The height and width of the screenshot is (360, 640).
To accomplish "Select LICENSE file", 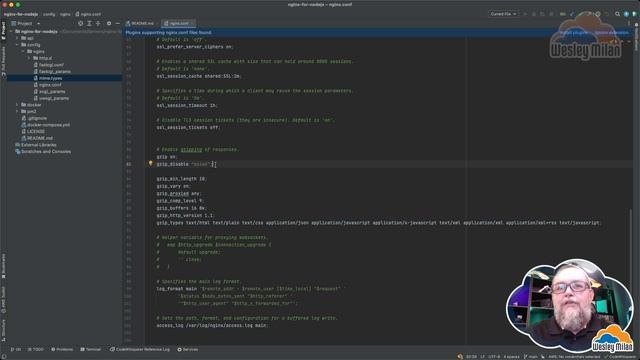I will point(33,131).
